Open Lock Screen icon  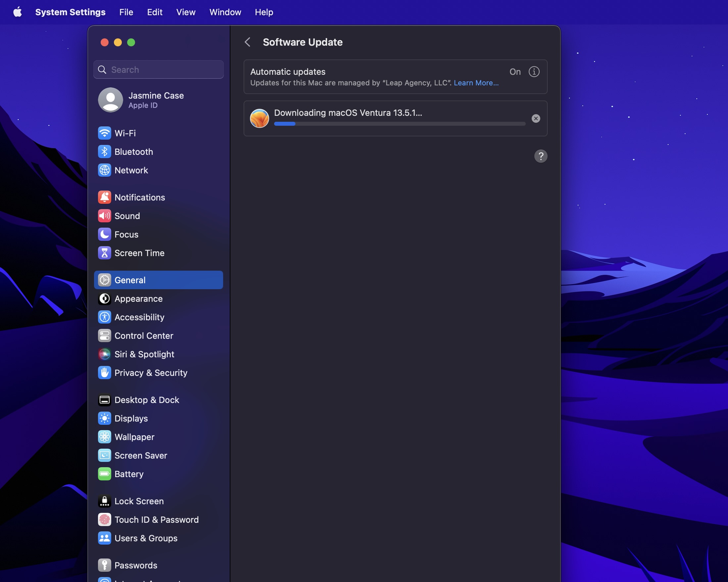click(104, 501)
